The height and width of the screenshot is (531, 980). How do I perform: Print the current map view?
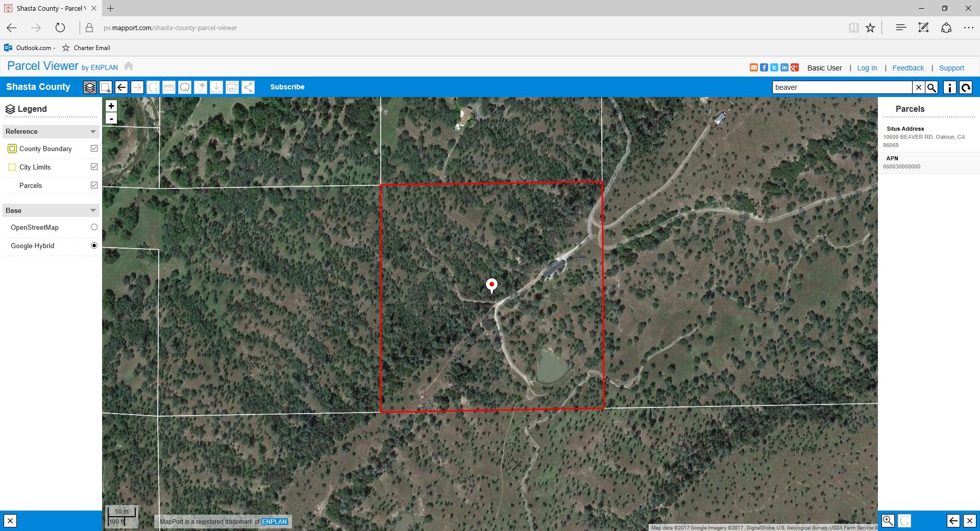pyautogui.click(x=232, y=87)
